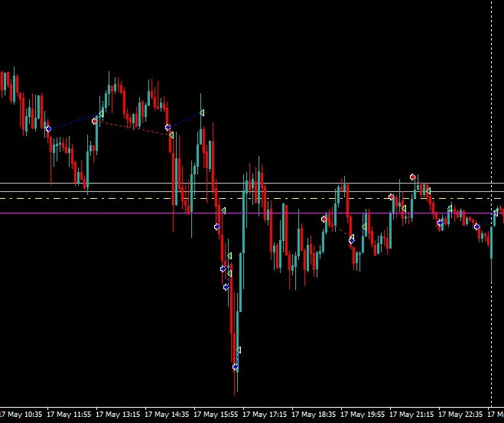Click the blue buy arrow below the 19:55 close triangle

(x=352, y=239)
